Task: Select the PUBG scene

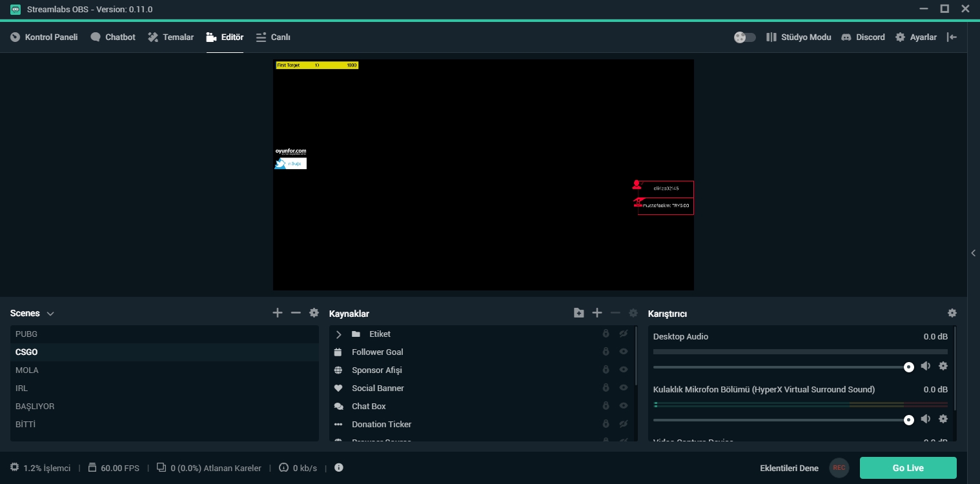Action: pyautogui.click(x=165, y=334)
